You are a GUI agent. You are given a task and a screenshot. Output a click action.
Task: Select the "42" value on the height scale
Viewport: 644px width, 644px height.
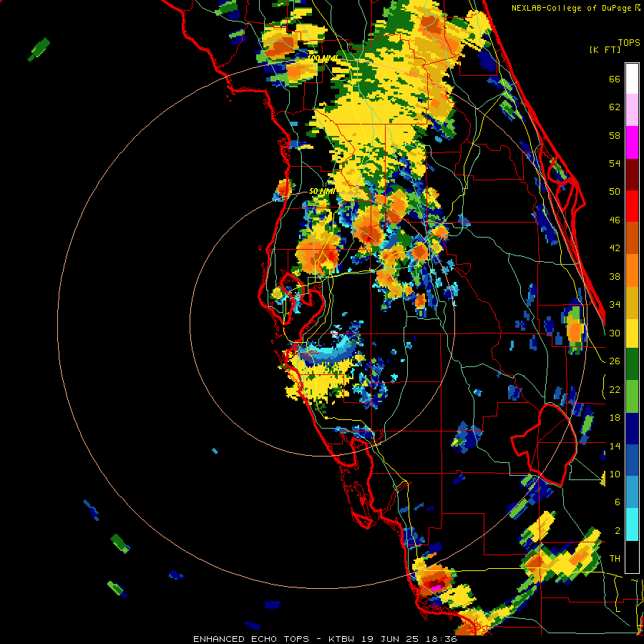pyautogui.click(x=615, y=248)
